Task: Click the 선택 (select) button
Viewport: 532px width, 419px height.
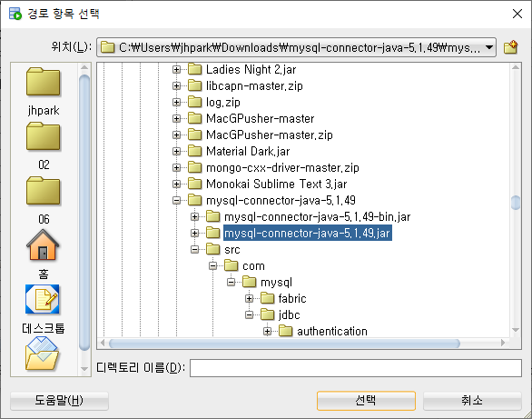Action: pyautogui.click(x=366, y=401)
